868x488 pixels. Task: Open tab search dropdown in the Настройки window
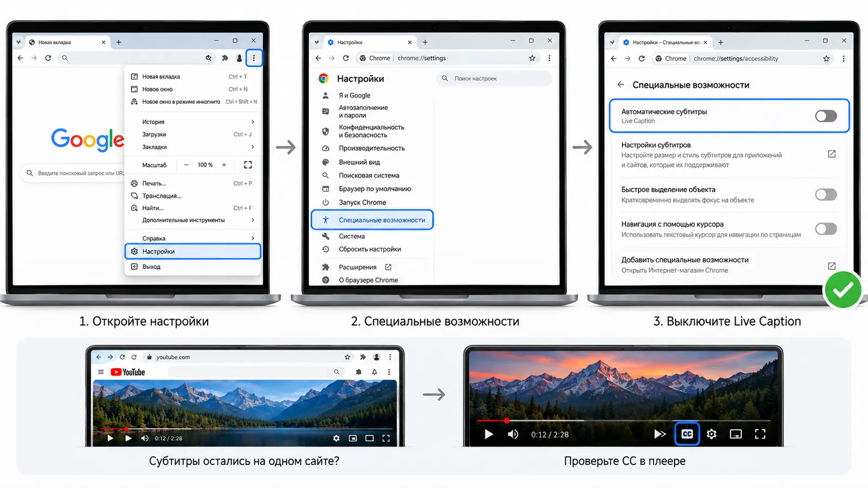[x=317, y=42]
